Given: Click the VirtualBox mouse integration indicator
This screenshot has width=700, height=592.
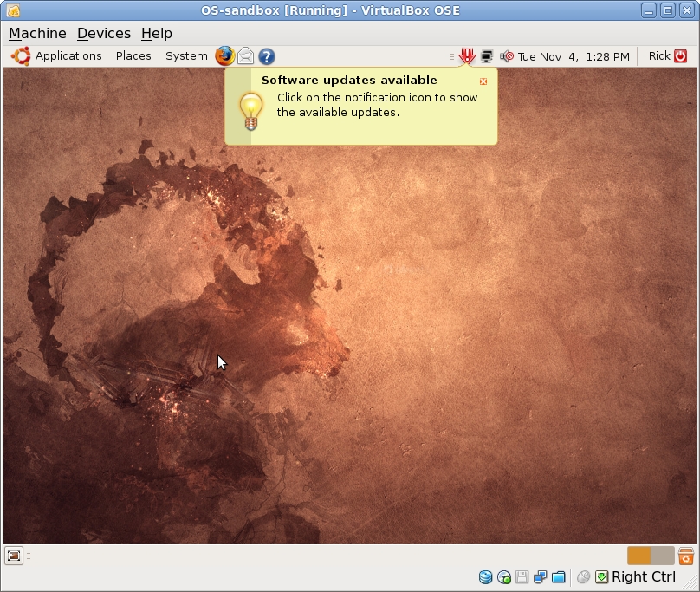Looking at the screenshot, I should coord(584,577).
